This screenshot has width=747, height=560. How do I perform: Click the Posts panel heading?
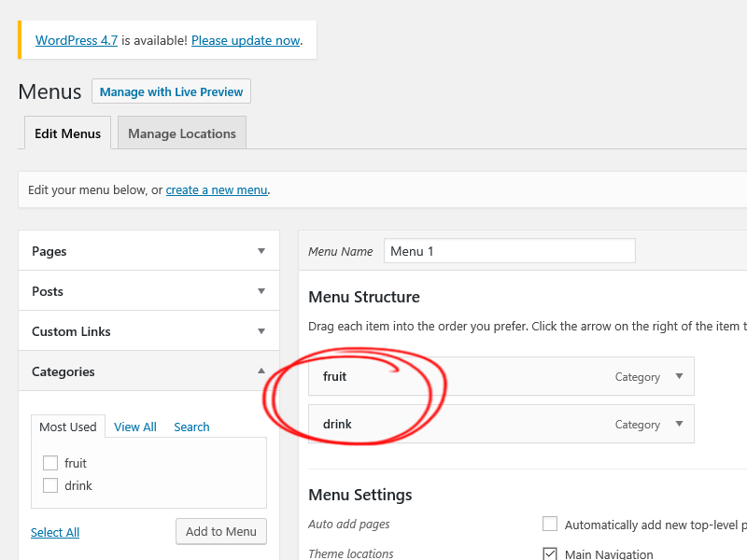(48, 291)
